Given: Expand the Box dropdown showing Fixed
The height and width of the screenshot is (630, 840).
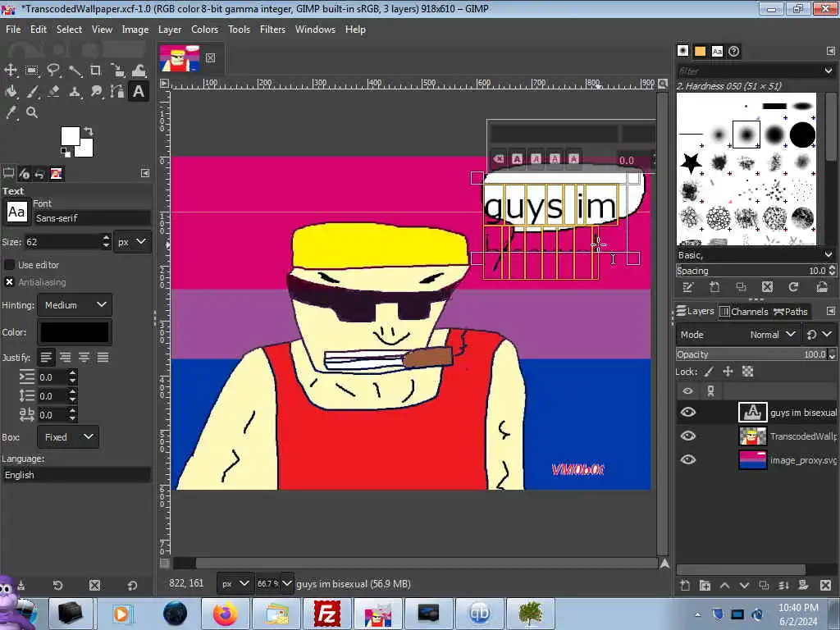Looking at the screenshot, I should [x=68, y=437].
